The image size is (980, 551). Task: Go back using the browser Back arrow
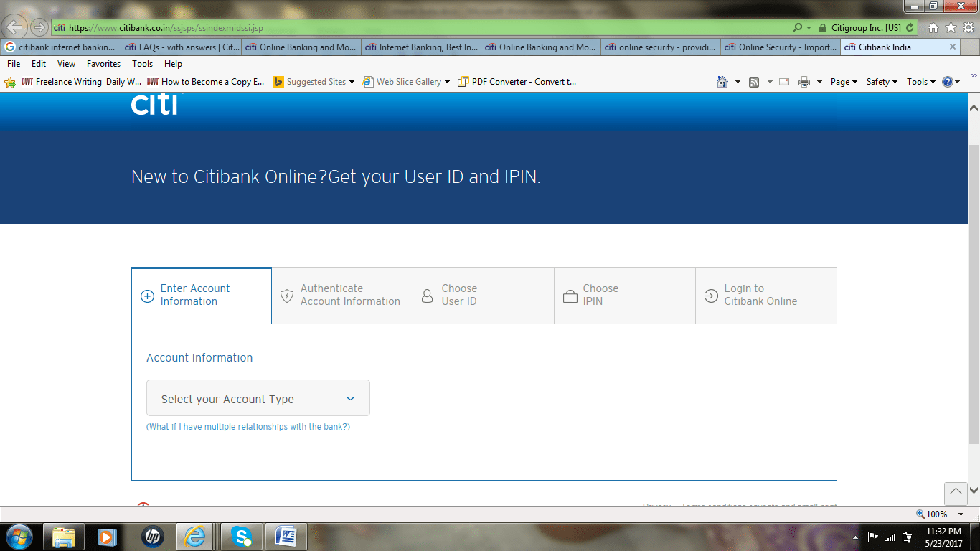point(16,27)
